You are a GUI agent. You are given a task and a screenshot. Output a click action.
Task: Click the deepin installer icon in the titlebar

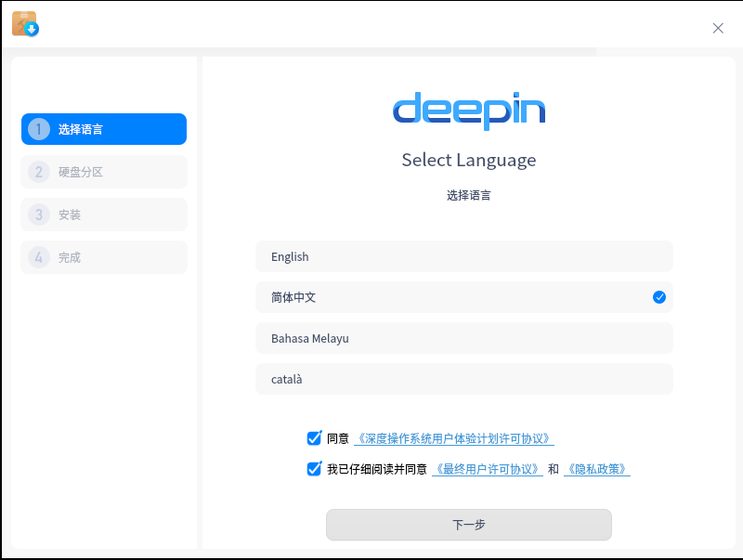[x=24, y=23]
